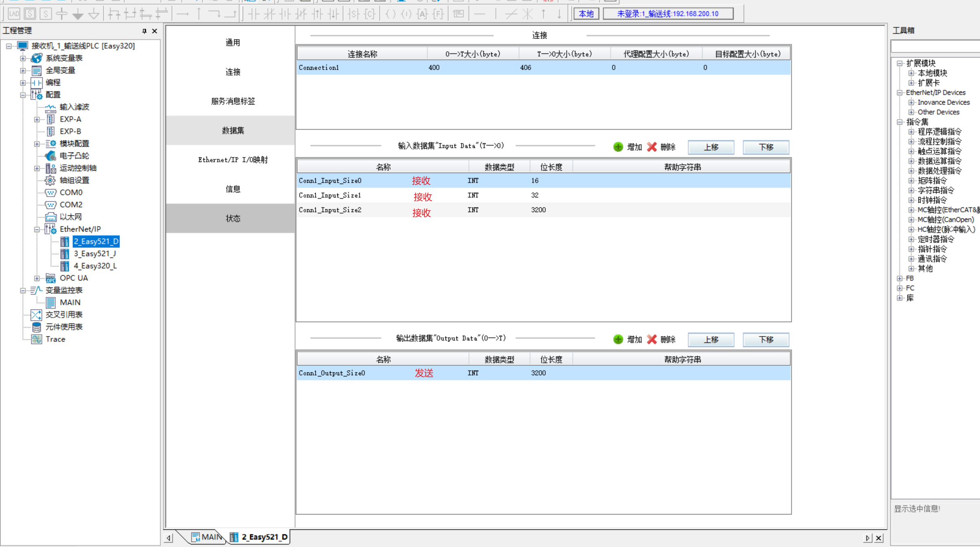Select the Conn1_Input_Size2 row
980x547 pixels.
[330, 210]
